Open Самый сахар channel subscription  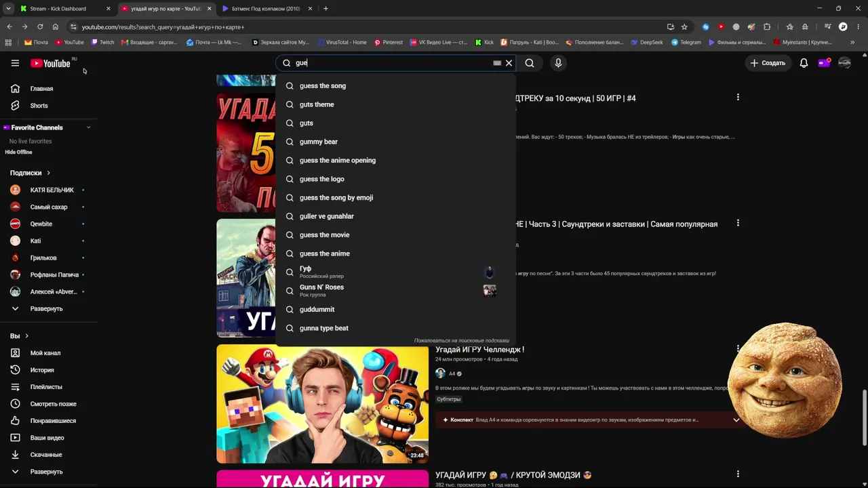(x=49, y=207)
